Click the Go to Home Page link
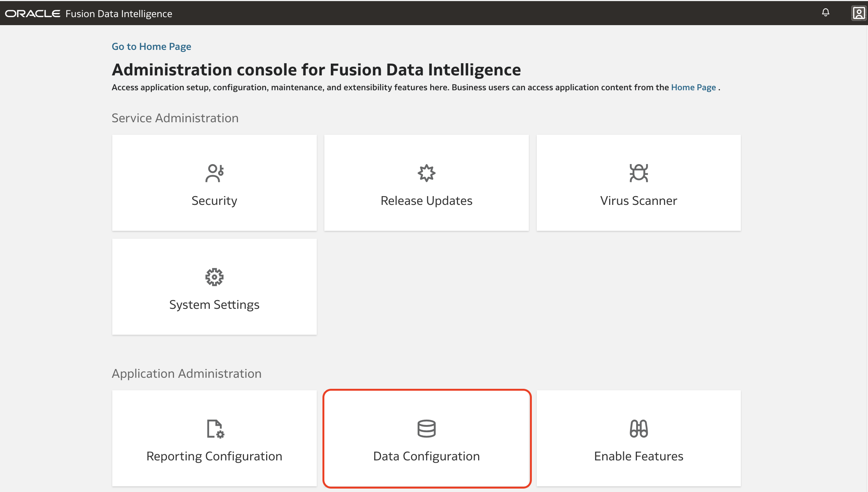Viewport: 868px width, 492px height. point(151,46)
